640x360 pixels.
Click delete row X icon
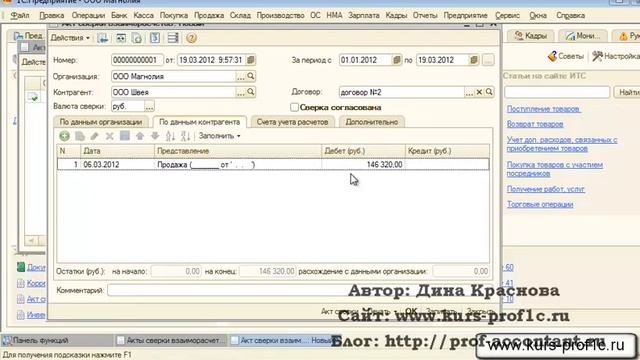point(109,136)
